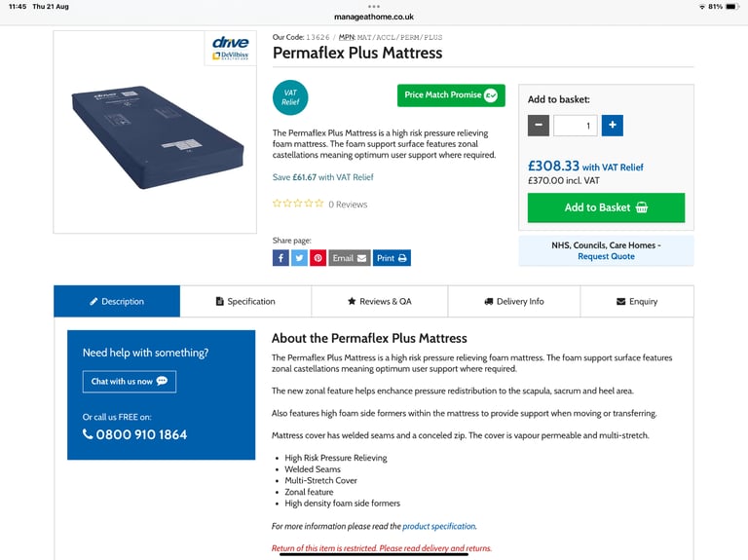
Task: Switch to the Specification tab
Action: [245, 302]
